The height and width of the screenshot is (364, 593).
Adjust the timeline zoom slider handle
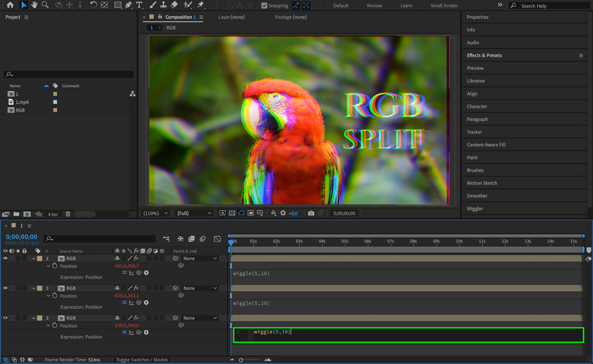point(241,360)
